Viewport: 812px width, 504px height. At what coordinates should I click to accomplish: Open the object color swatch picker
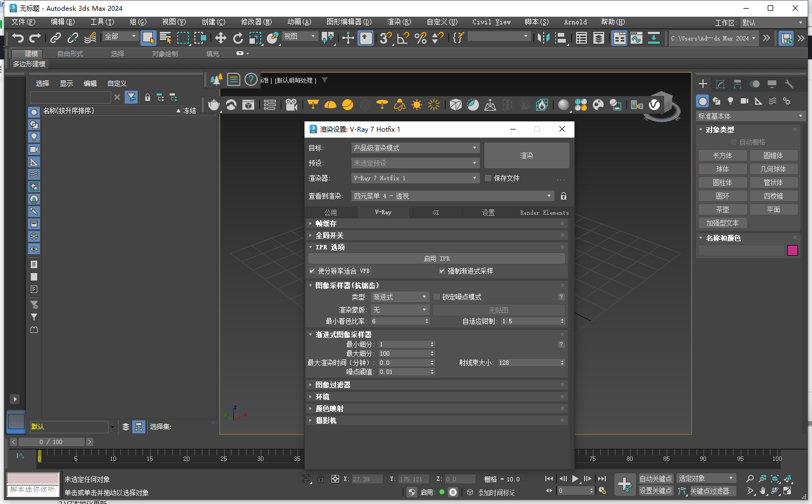click(x=792, y=250)
